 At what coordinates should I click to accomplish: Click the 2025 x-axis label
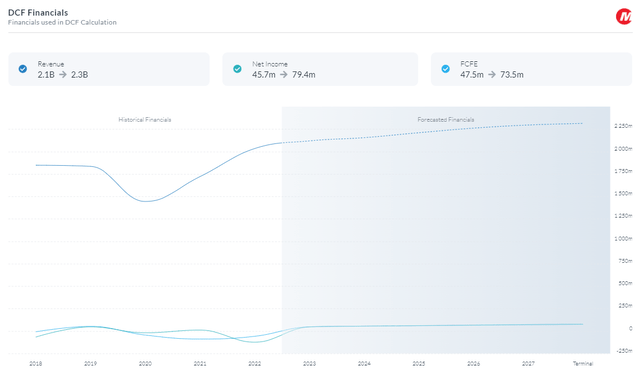pyautogui.click(x=418, y=364)
